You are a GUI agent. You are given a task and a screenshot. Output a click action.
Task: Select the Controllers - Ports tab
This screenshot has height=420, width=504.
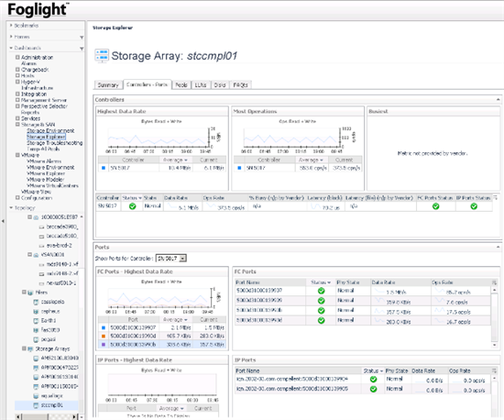click(x=148, y=84)
